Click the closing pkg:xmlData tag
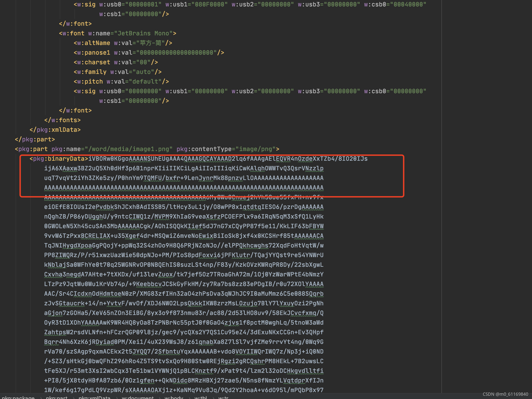532x399 pixels. coord(55,130)
